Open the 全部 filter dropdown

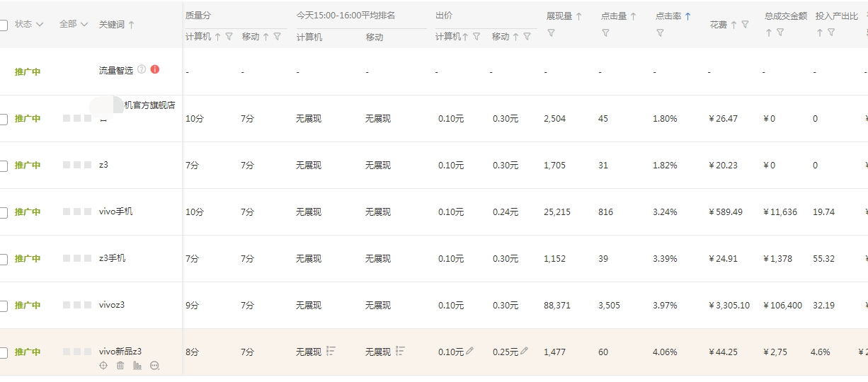click(74, 24)
